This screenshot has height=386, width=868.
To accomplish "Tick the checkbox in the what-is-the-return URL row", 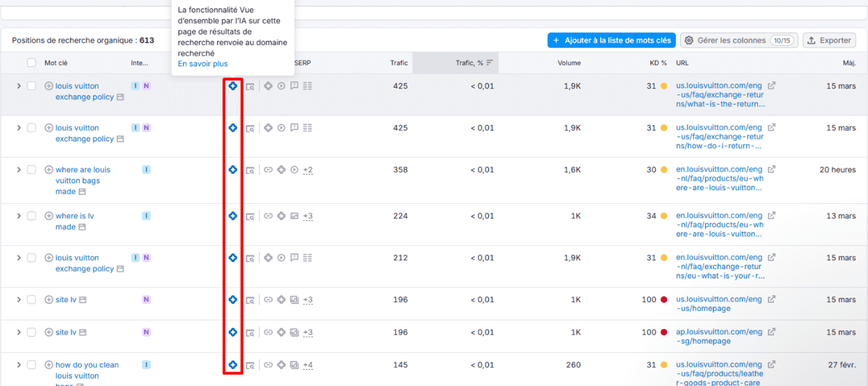I will tap(31, 86).
